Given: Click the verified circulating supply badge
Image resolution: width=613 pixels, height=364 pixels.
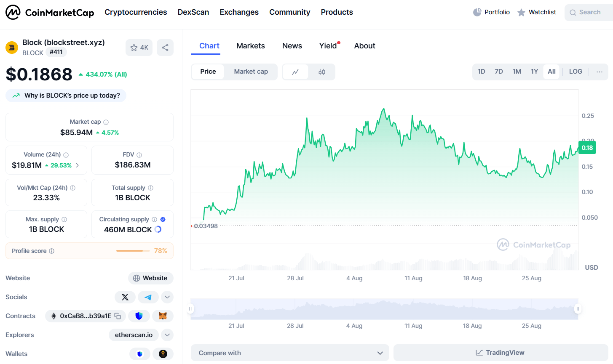Looking at the screenshot, I should coord(163,220).
